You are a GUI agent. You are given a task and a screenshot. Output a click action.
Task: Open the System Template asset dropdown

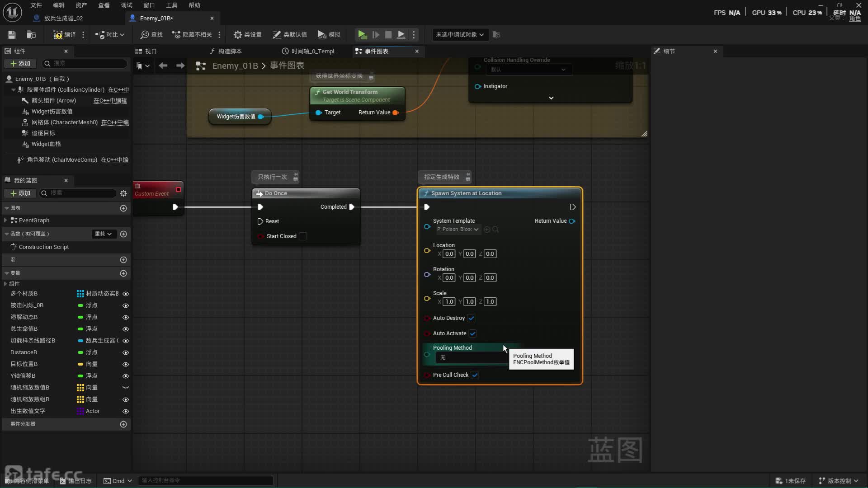(458, 230)
